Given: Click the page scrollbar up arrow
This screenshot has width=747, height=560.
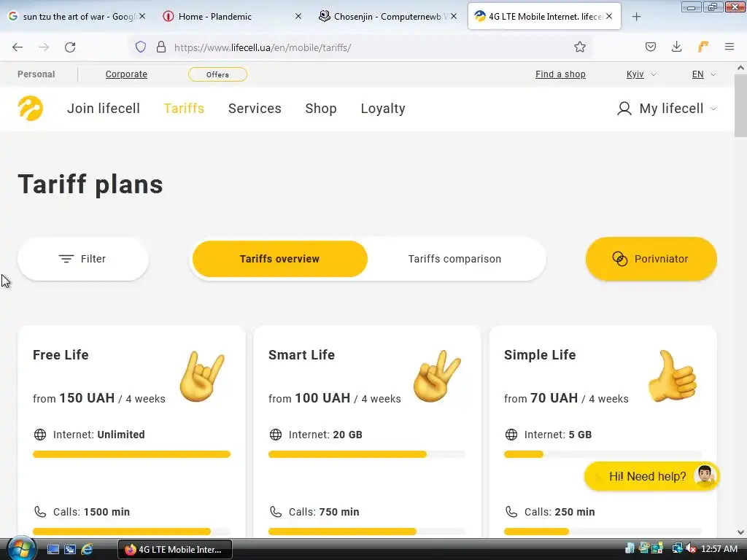Looking at the screenshot, I should (740, 68).
